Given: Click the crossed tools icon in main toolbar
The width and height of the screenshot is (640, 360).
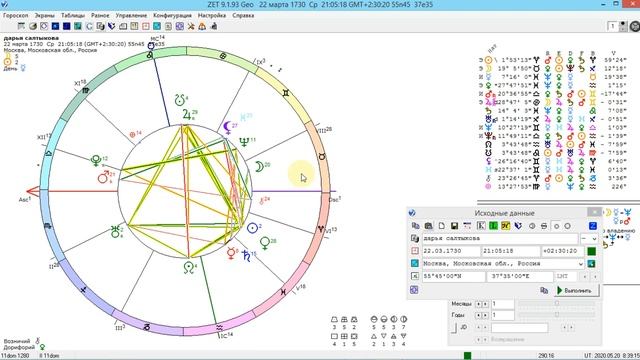Looking at the screenshot, I should click(191, 27).
